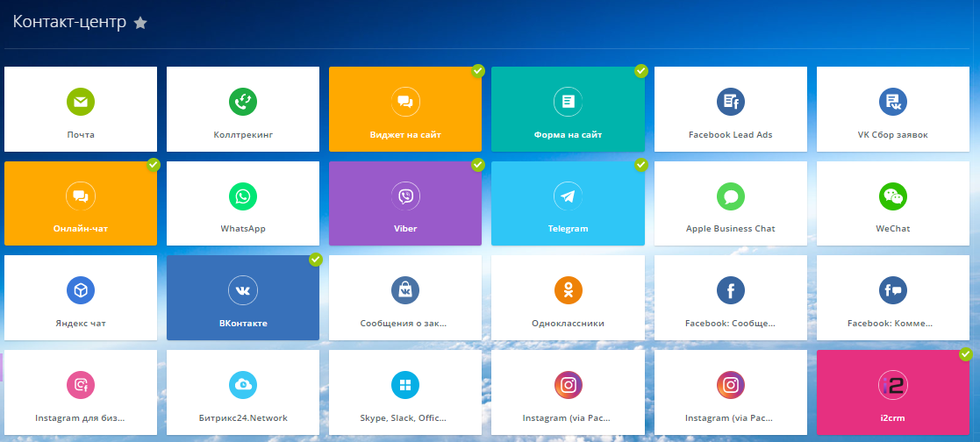This screenshot has height=442, width=980.
Task: Click the Apple Business Chat icon
Action: 730,196
